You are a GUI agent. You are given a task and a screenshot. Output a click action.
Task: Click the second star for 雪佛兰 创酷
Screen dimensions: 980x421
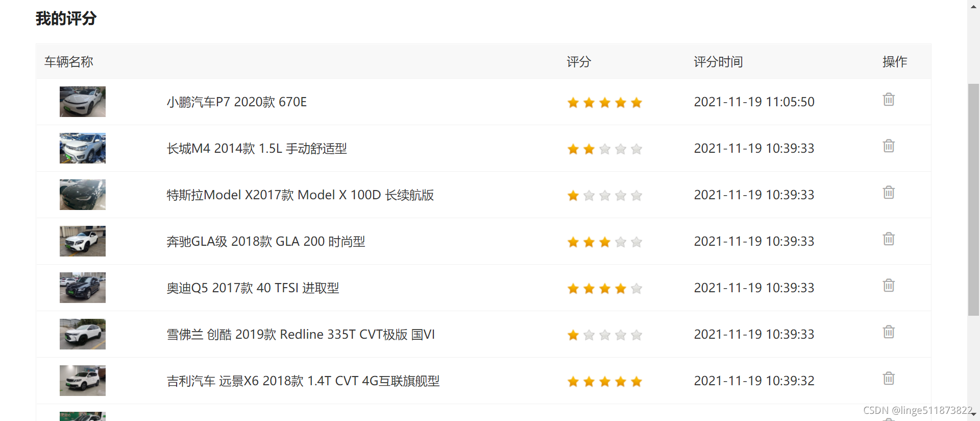click(589, 335)
